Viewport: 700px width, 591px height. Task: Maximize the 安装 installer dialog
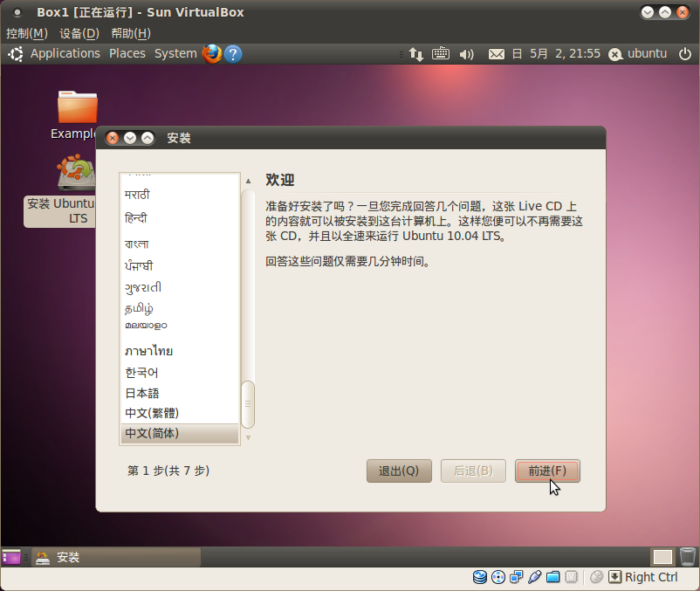tap(148, 138)
